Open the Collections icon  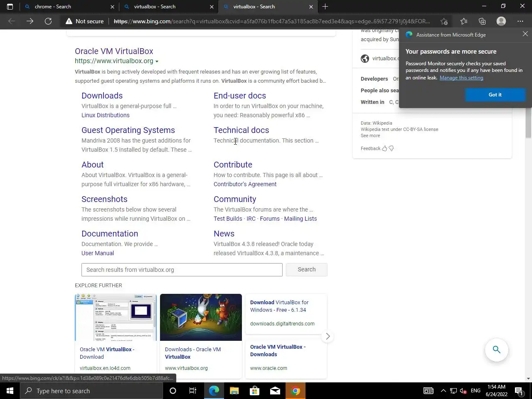tap(482, 21)
